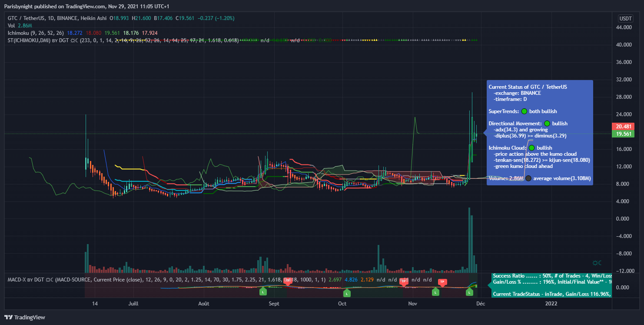Click the red TP marker above Sept
This screenshot has height=325, width=644.
[287, 281]
